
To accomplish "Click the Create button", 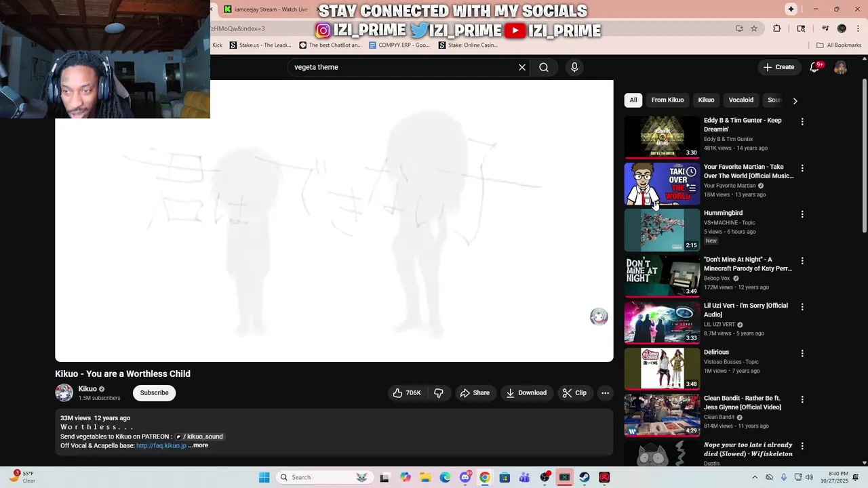I will (x=778, y=67).
